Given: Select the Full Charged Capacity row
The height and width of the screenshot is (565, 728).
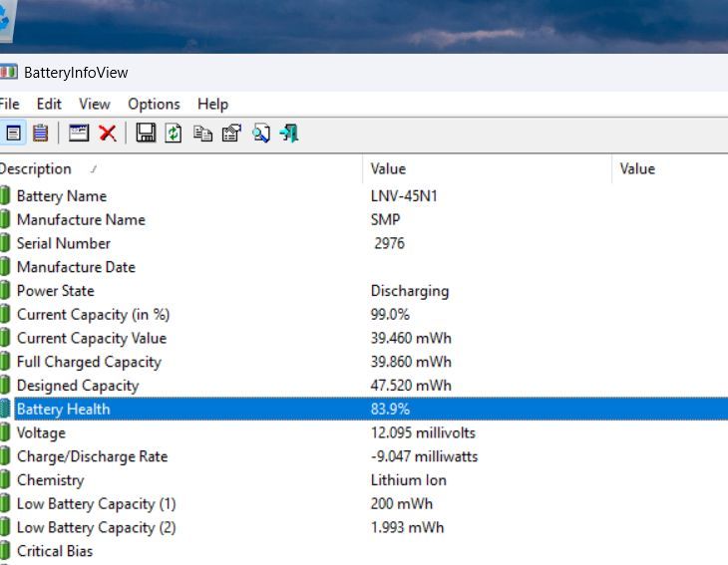Looking at the screenshot, I should coord(89,362).
